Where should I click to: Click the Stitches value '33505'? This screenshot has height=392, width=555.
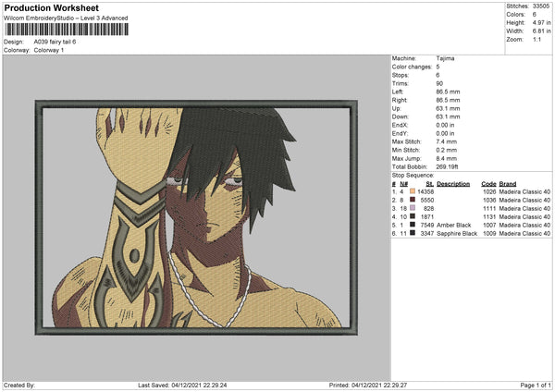coord(541,6)
